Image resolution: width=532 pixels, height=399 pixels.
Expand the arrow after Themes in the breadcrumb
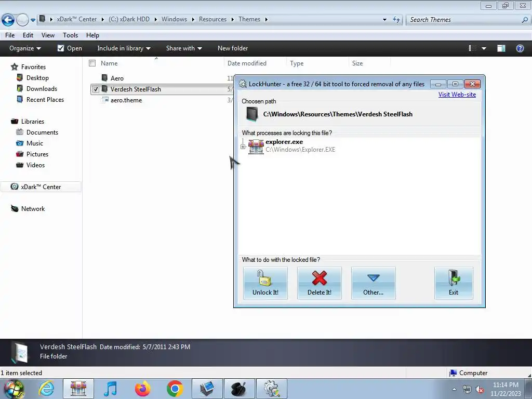267,19
